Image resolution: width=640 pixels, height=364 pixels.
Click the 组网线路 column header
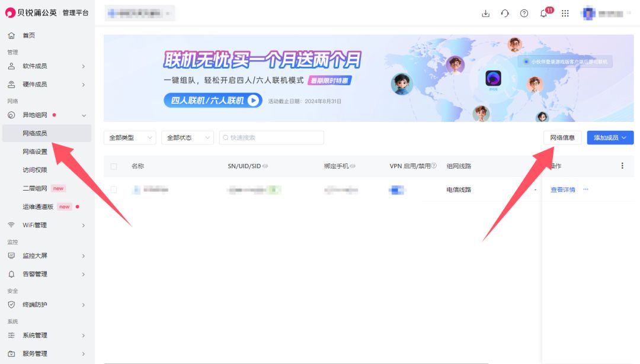click(459, 166)
